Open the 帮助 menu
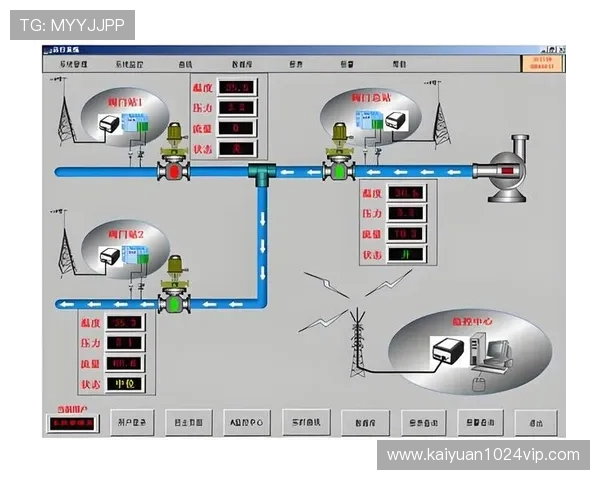This screenshot has width=600, height=480. [x=399, y=64]
